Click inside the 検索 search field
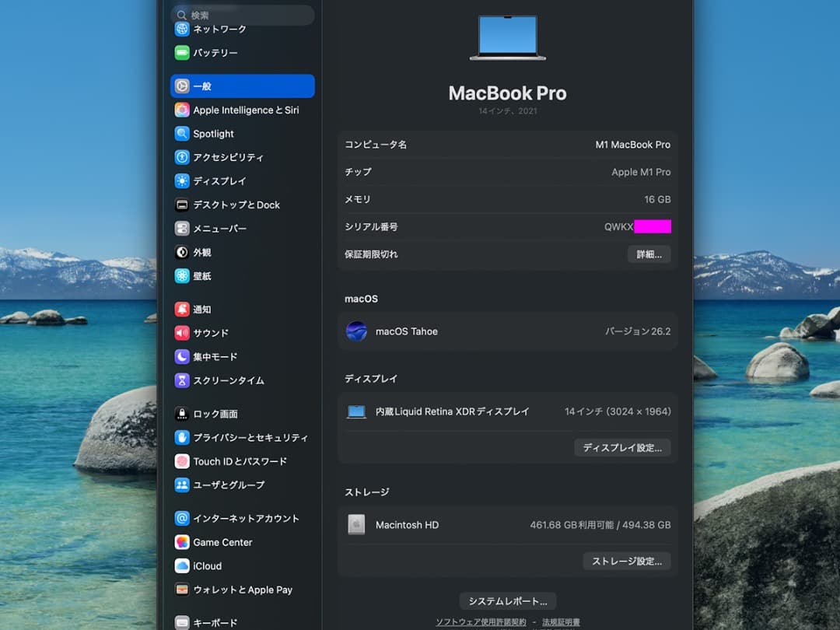The width and height of the screenshot is (840, 630). [x=243, y=16]
